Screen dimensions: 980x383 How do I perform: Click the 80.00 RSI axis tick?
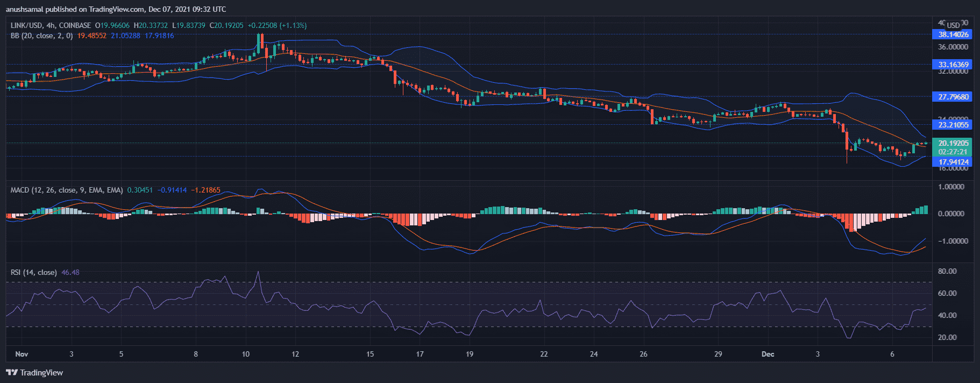click(947, 271)
